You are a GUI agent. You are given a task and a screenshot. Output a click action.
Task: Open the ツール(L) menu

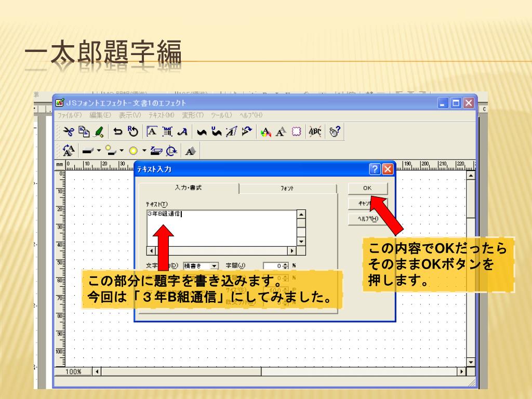(x=221, y=115)
